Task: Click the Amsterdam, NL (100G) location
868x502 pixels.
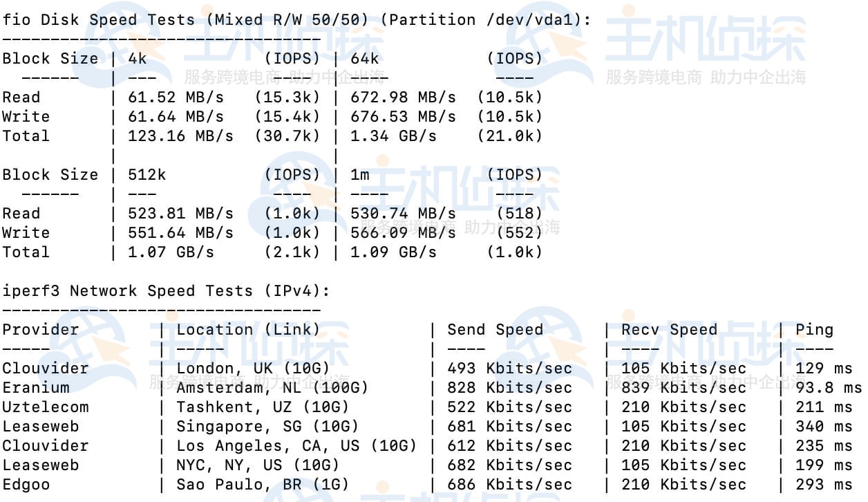Action: point(272,388)
